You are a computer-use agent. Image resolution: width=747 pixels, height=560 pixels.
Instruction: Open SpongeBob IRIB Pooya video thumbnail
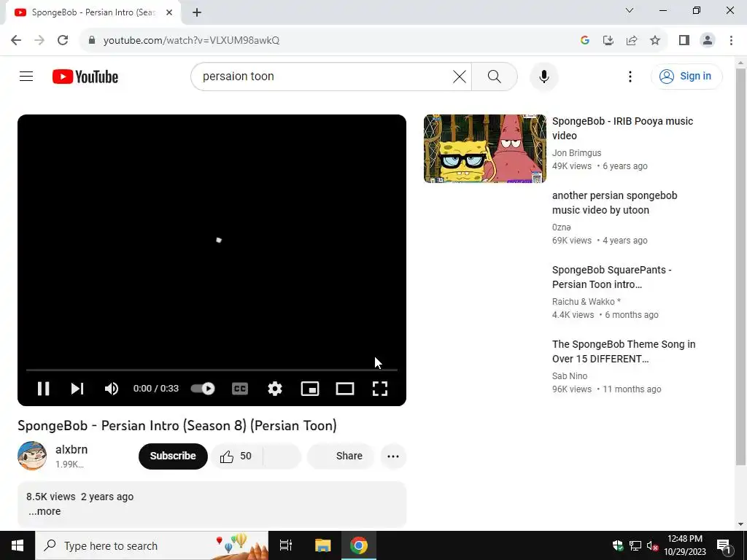[x=485, y=149]
